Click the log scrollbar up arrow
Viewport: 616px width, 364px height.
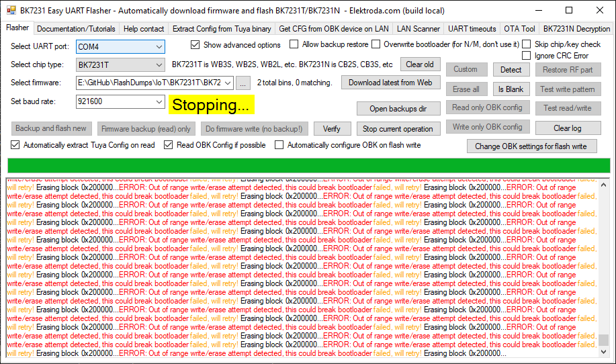pyautogui.click(x=604, y=185)
